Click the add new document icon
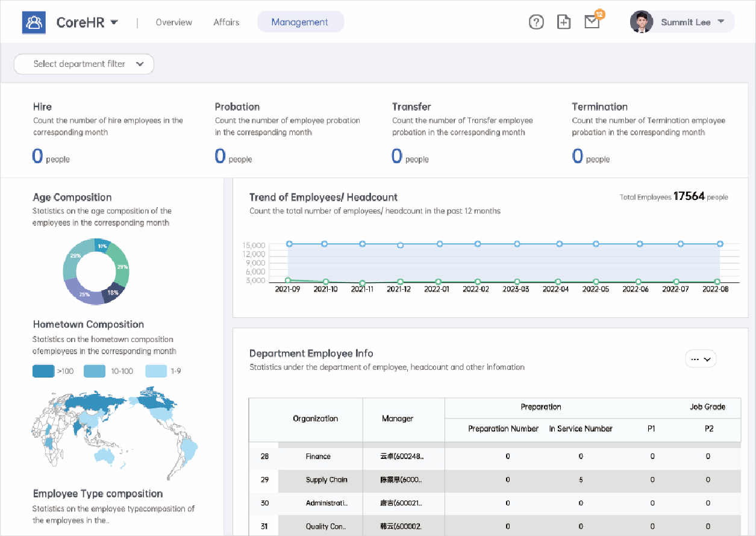 click(x=564, y=22)
